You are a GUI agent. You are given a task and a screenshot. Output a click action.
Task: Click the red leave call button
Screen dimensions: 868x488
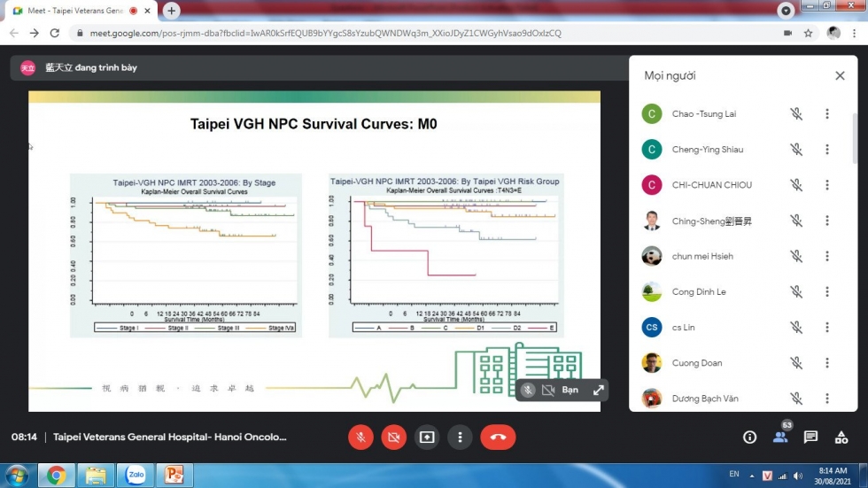pyautogui.click(x=498, y=437)
